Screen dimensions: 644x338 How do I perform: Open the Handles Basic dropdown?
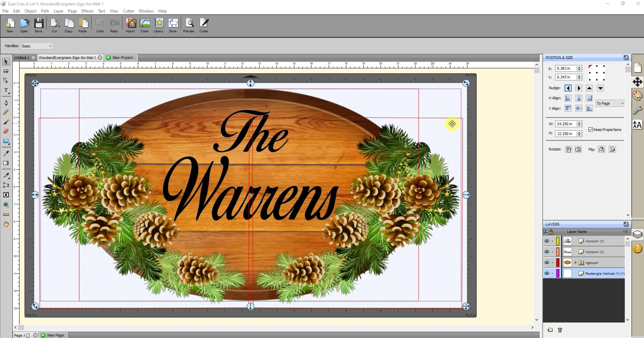[x=37, y=46]
